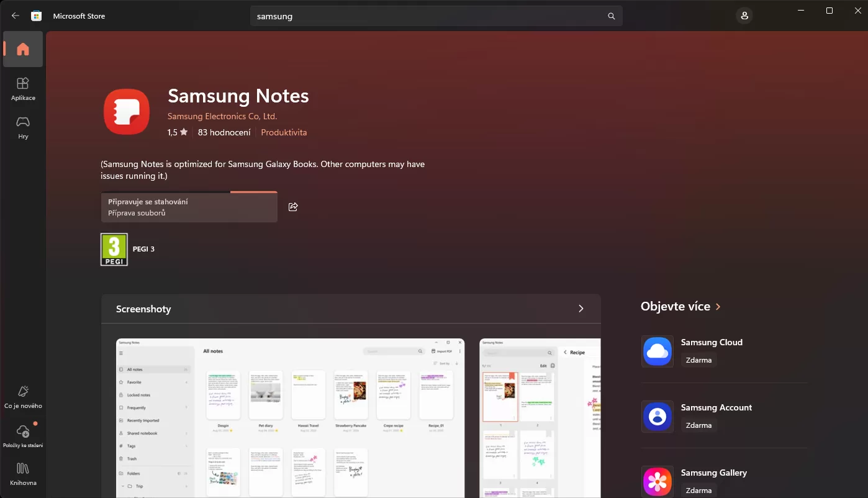868x498 pixels.
Task: Open the Produktivita category link
Action: click(284, 132)
